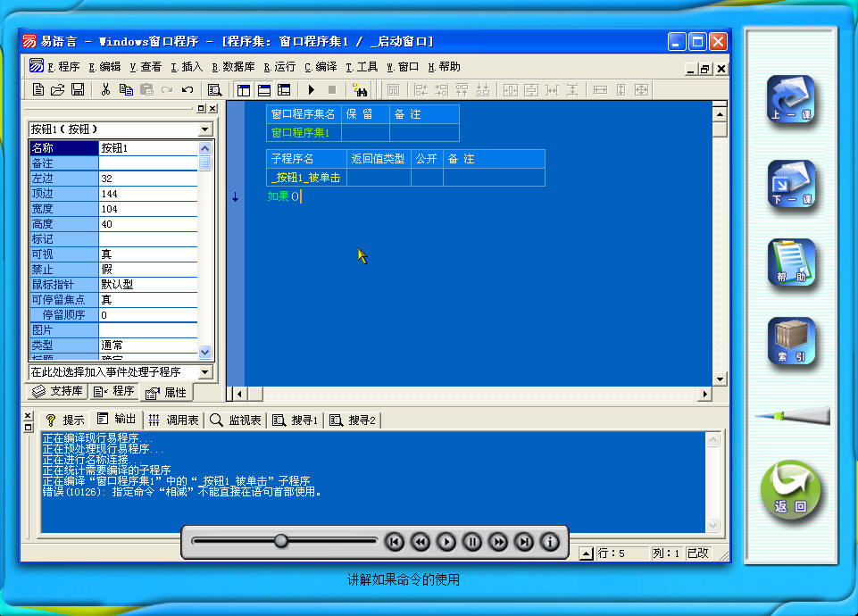Open the V.查看 menu
858x616 pixels.
click(146, 67)
